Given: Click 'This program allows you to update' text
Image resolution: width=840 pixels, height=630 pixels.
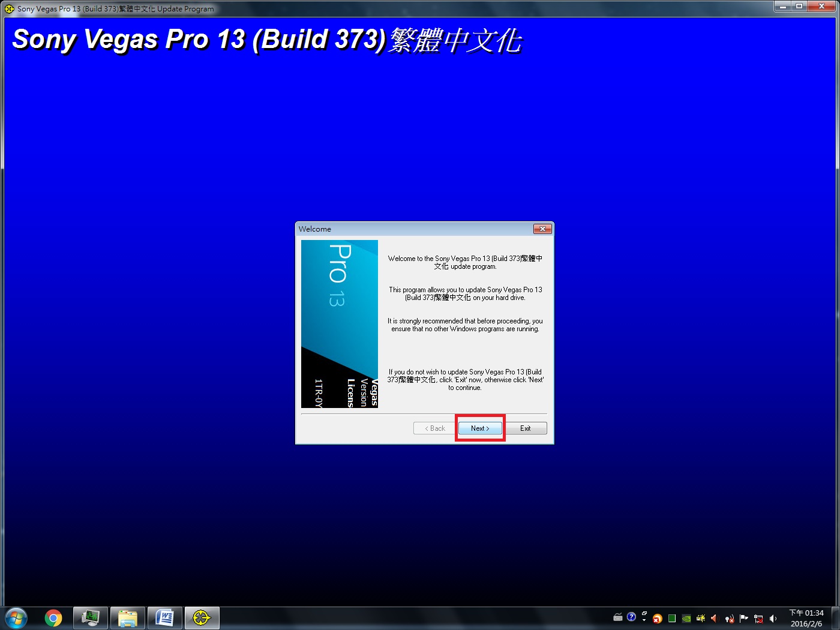Looking at the screenshot, I should (x=465, y=293).
